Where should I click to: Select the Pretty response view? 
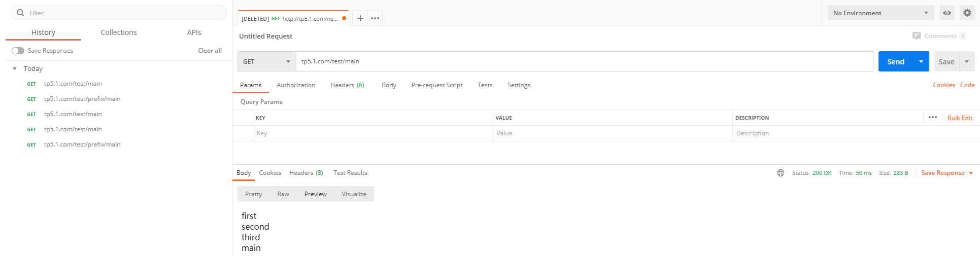point(254,194)
